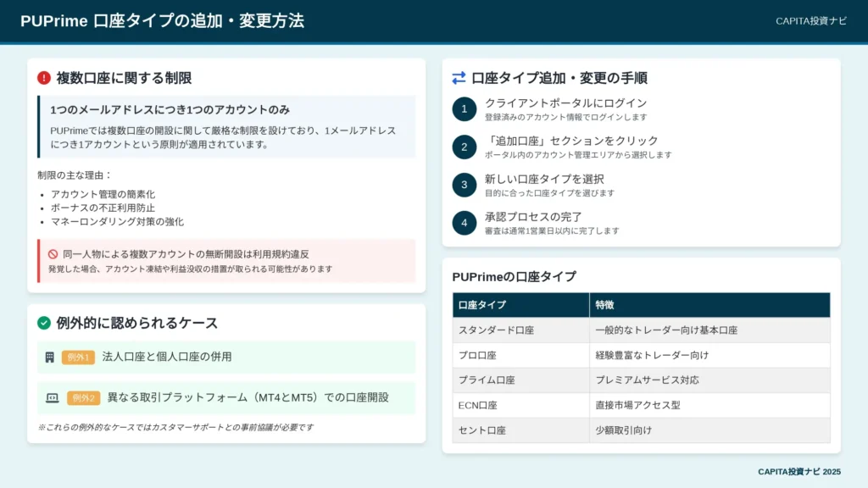Click the title PUPrime 口座タイプの追加・変更方法
Screen dimensions: 868x488
162,21
